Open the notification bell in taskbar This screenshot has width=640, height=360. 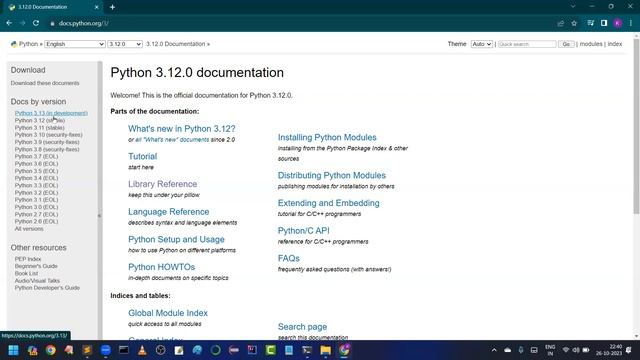coord(629,350)
